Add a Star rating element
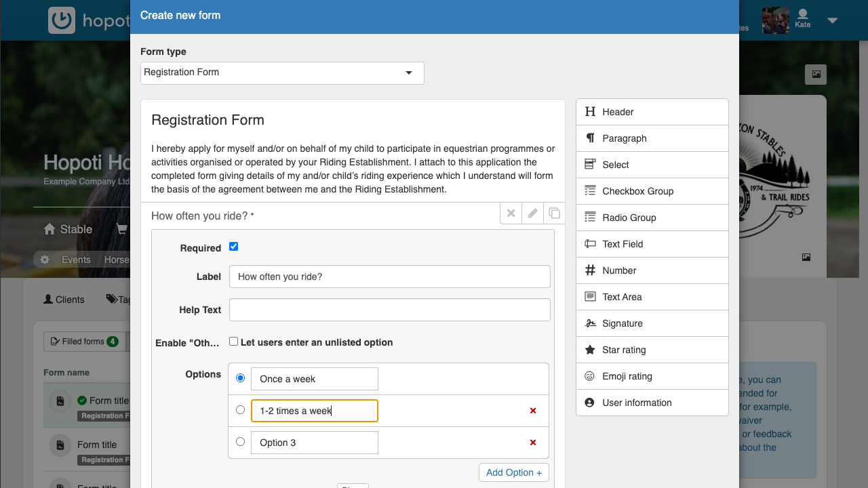The height and width of the screenshot is (488, 868). coord(652,350)
